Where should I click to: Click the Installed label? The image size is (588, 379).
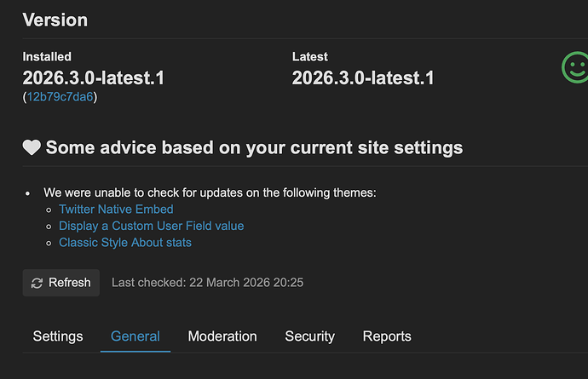[x=47, y=56]
